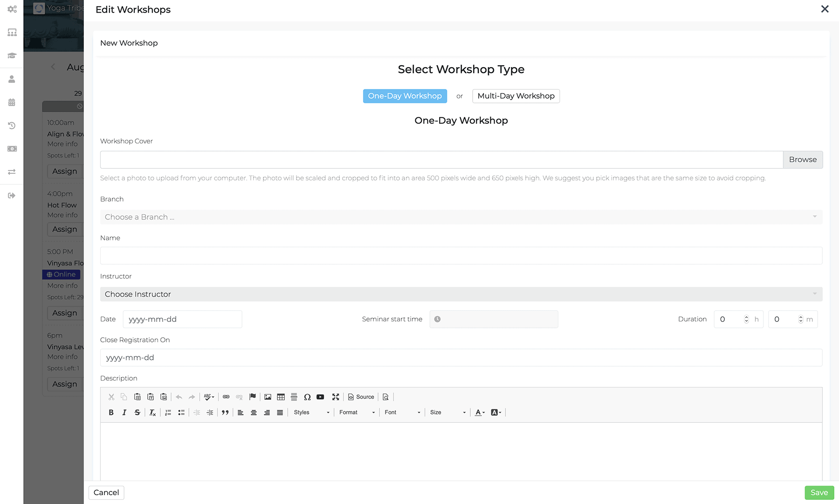Open the money bill sidebar icon
The height and width of the screenshot is (504, 839).
pos(12,149)
